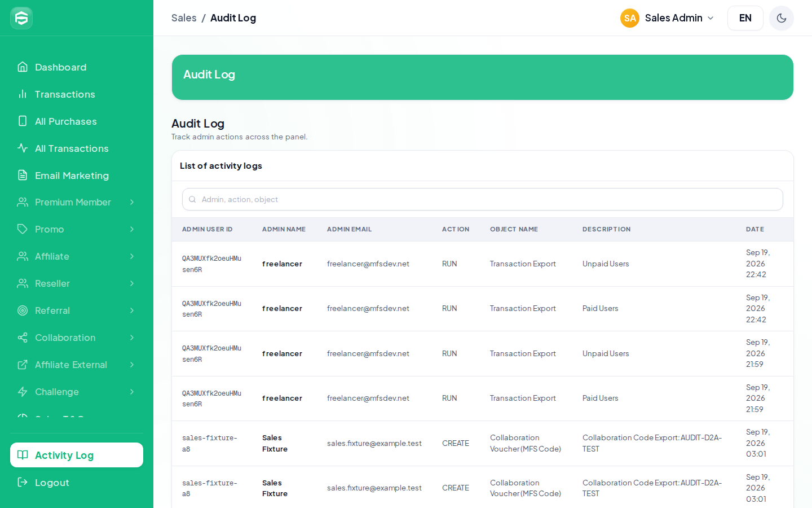Open the Challenge menu item

pyautogui.click(x=77, y=392)
